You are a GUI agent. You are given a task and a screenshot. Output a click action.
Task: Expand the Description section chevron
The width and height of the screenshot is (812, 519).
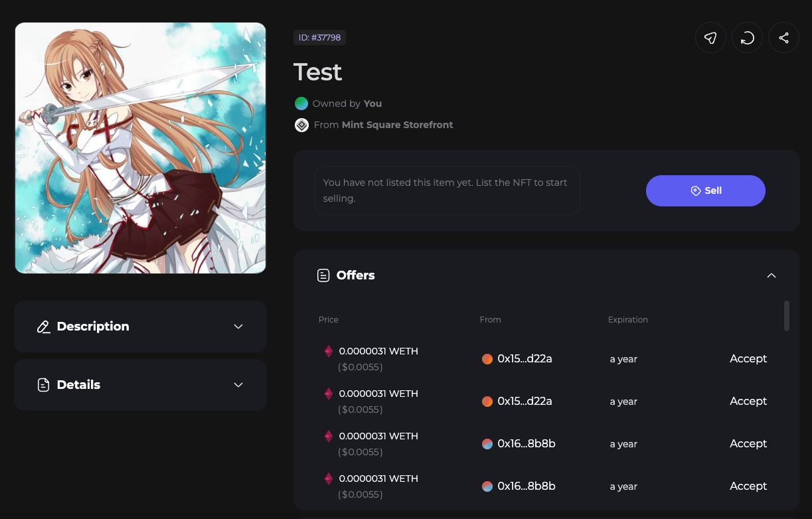238,327
